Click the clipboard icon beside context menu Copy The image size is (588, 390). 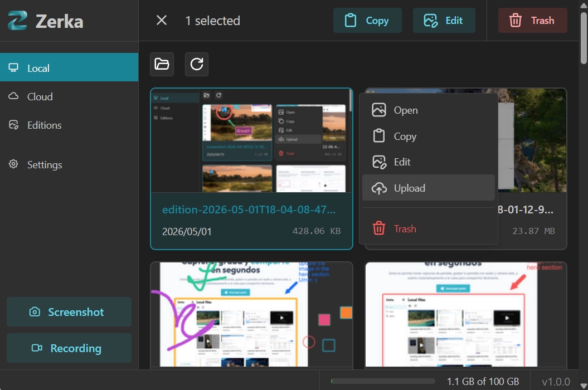tap(379, 136)
